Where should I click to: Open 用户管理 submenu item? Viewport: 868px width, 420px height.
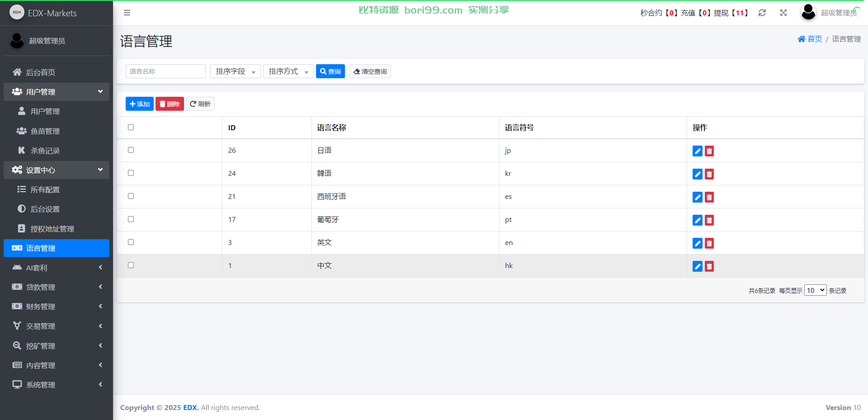[x=57, y=111]
